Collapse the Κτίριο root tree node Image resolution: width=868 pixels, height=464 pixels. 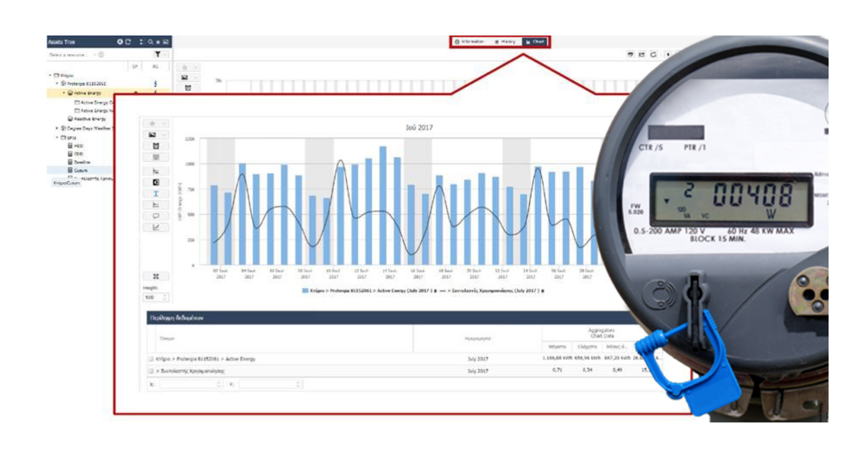tap(50, 75)
